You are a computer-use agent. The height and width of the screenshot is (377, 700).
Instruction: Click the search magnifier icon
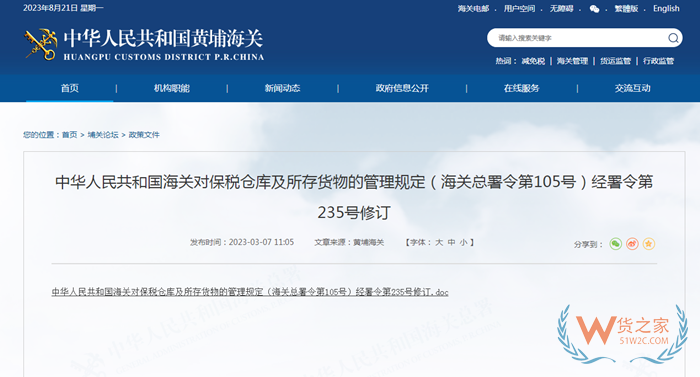click(x=673, y=38)
